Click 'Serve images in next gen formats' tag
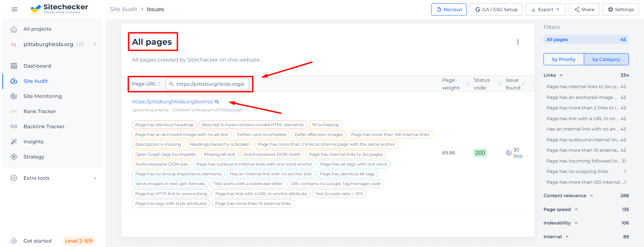Viewport: 644px width, 247px height. click(x=170, y=184)
